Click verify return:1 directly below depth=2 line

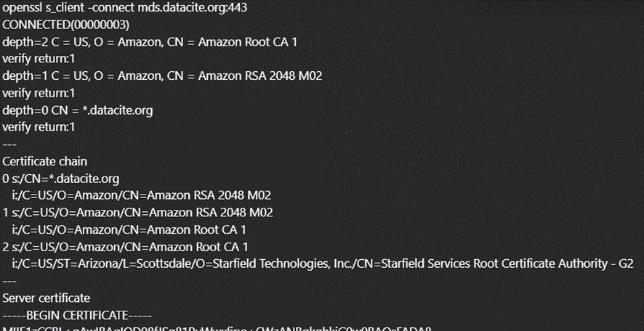click(x=39, y=59)
